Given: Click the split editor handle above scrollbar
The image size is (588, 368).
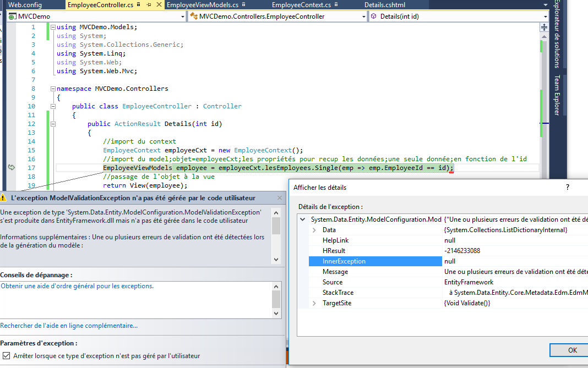Looking at the screenshot, I should coord(545,26).
